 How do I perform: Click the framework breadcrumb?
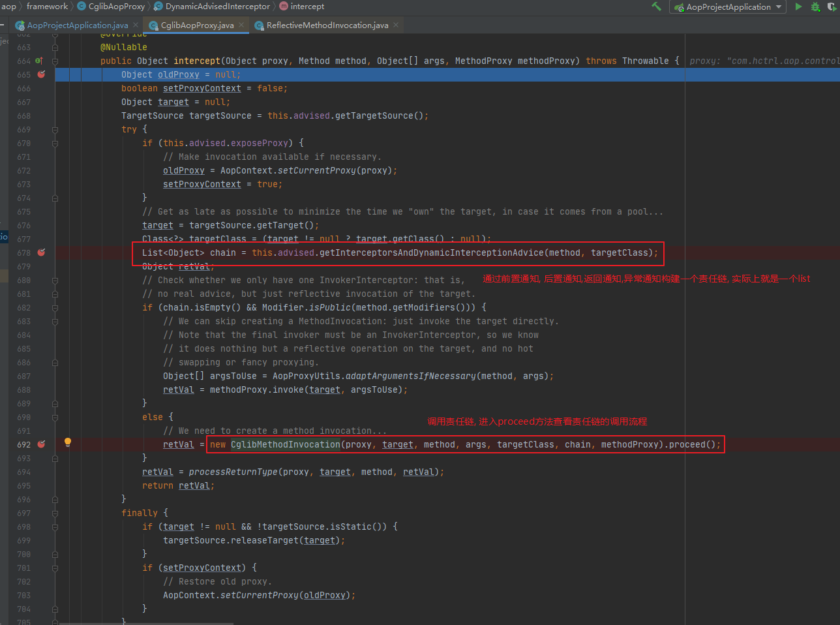(x=47, y=7)
